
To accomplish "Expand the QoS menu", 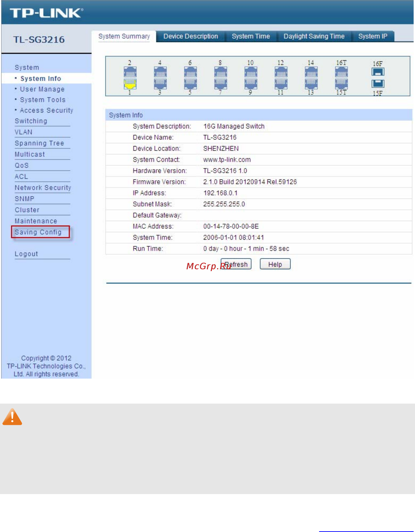I will click(x=22, y=165).
